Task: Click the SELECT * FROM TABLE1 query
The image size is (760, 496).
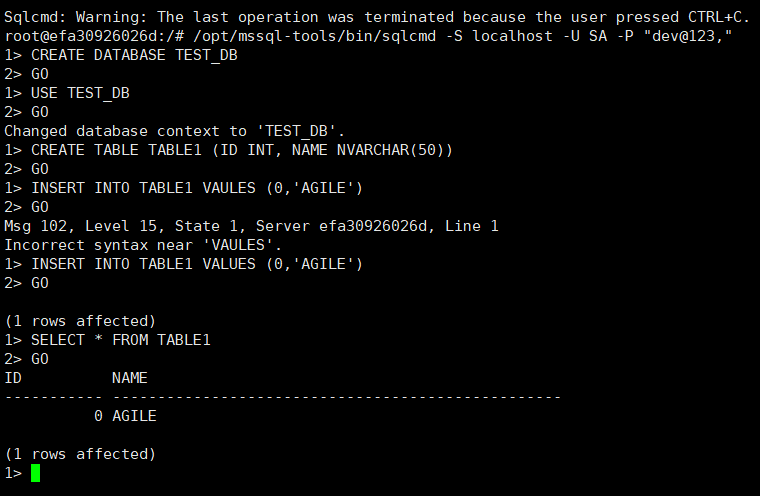Action: (121, 340)
